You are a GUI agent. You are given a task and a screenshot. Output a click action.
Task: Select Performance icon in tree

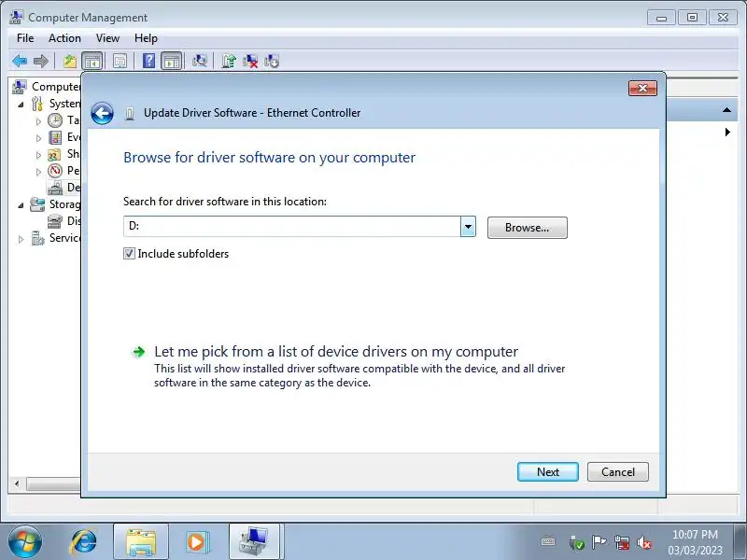(x=55, y=171)
